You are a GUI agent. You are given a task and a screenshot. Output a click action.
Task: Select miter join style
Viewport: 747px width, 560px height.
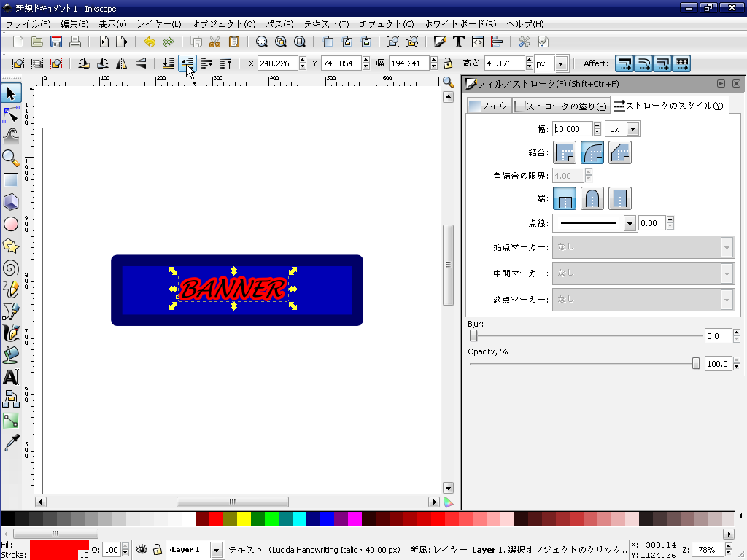click(565, 152)
